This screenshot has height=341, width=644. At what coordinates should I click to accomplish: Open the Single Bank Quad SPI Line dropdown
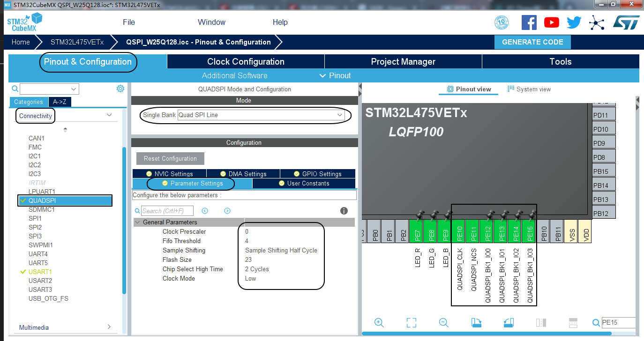pos(339,115)
